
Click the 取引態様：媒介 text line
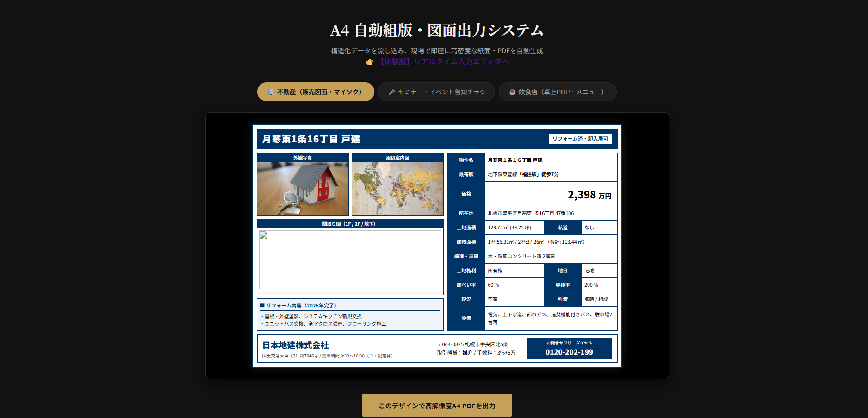tap(476, 353)
